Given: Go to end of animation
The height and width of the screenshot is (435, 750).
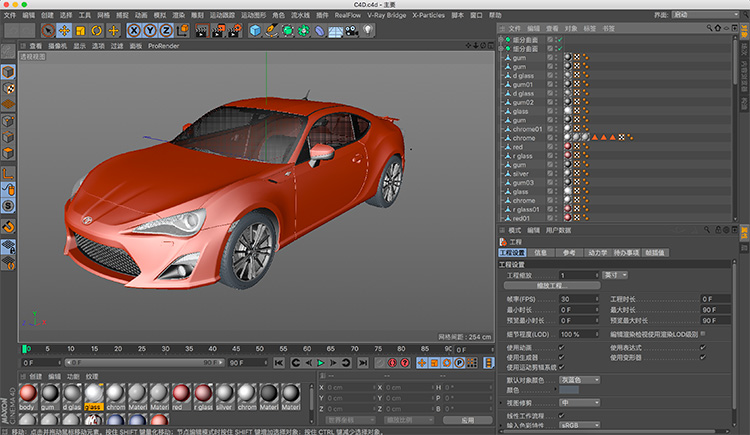Looking at the screenshot, I should pyautogui.click(x=363, y=363).
